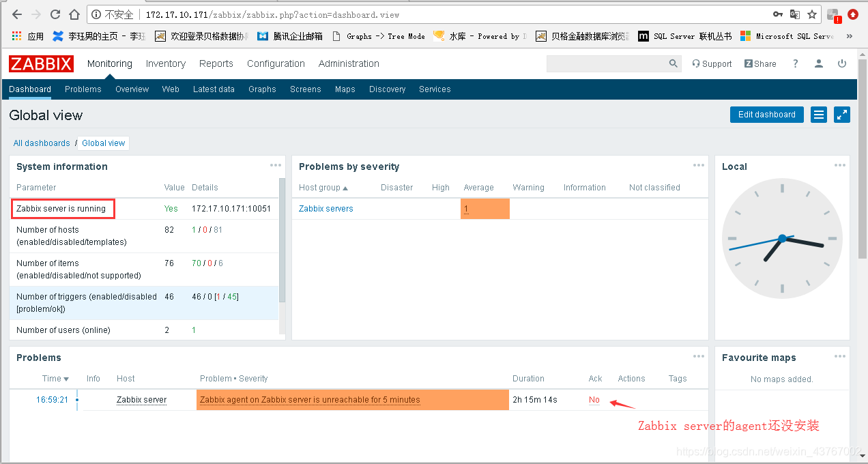868x464 pixels.
Task: Switch to the Discovery submenu tab
Action: pyautogui.click(x=387, y=89)
